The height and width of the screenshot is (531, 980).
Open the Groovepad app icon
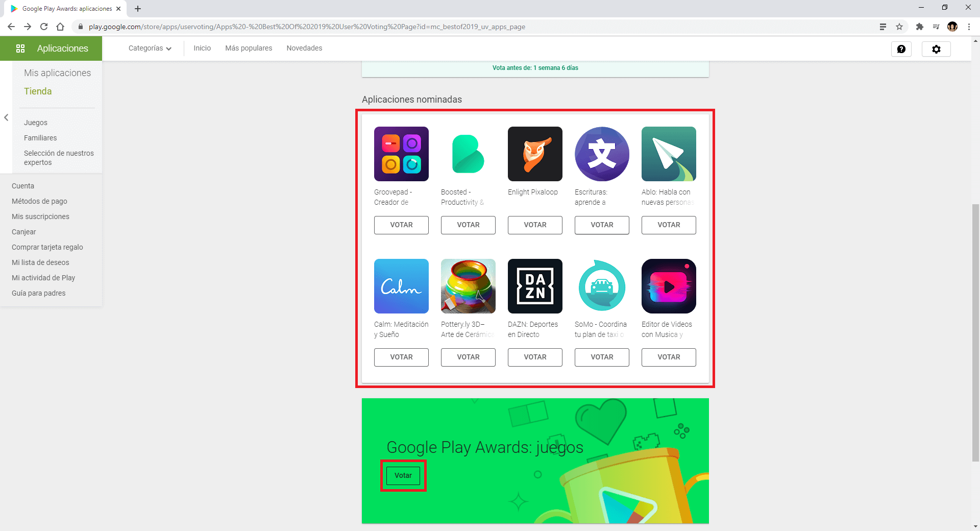tap(401, 154)
